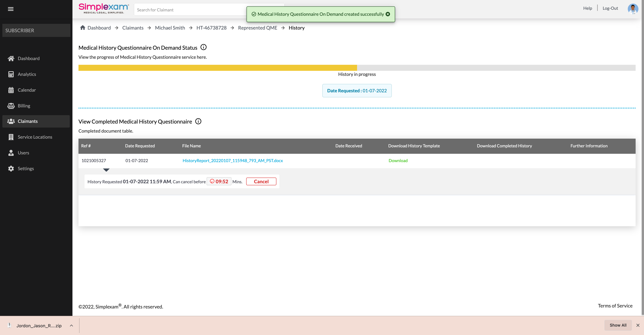The image size is (644, 335).
Task: Click Show All downloads button
Action: [618, 325]
